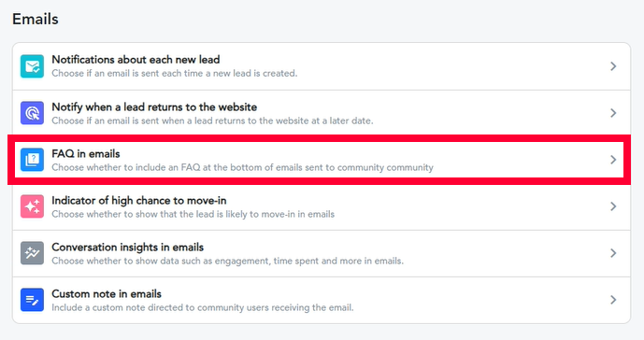Open Conversation insights in emails setting
Viewport: 644px width, 340px height.
tap(322, 253)
